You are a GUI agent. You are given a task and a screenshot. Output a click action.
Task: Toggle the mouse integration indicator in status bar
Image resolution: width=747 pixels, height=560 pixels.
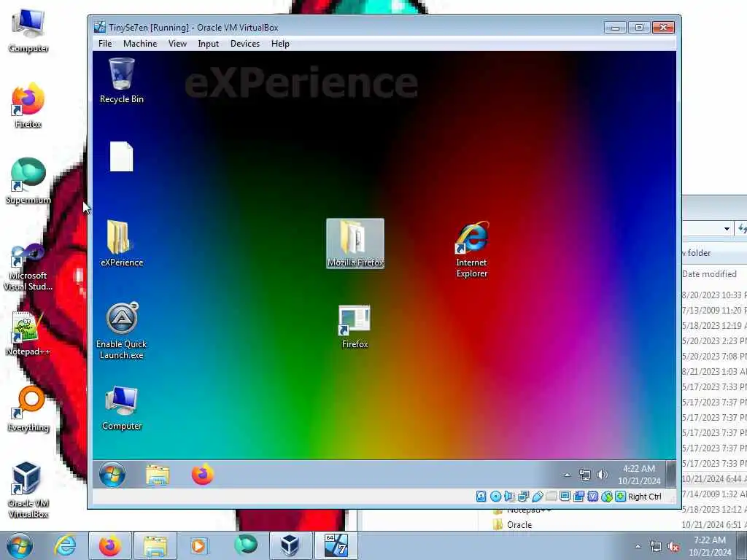tap(606, 497)
